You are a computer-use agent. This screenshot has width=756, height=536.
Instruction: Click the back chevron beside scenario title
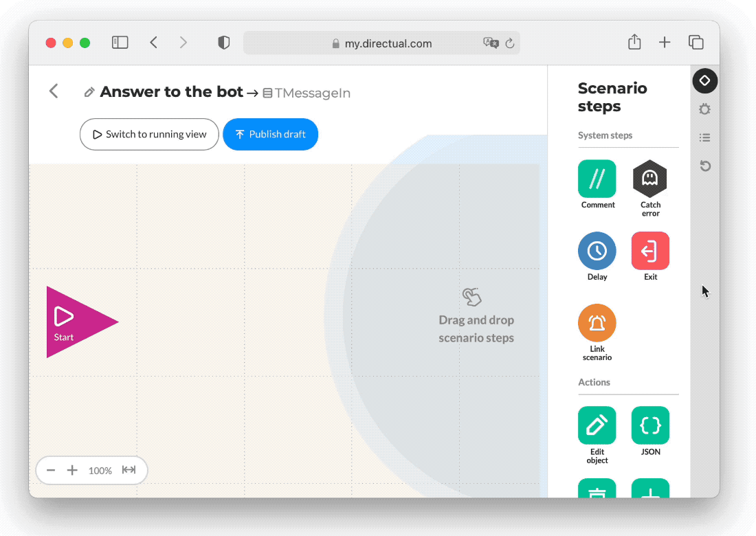pyautogui.click(x=54, y=91)
